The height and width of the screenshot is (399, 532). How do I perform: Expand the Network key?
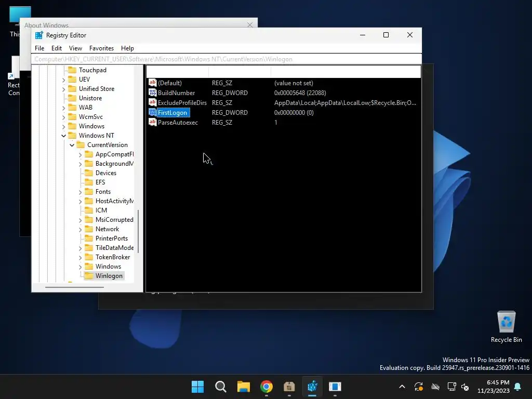pyautogui.click(x=80, y=230)
